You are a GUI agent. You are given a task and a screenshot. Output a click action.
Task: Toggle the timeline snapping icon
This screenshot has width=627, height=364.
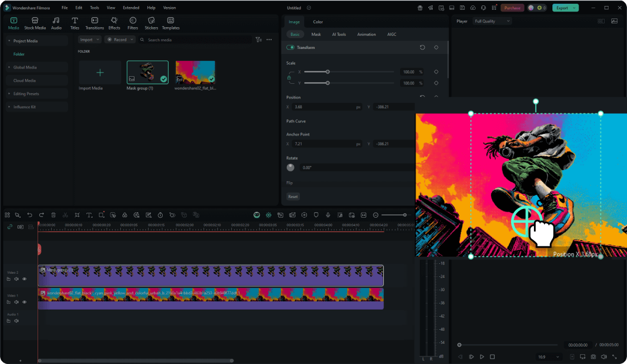click(x=269, y=215)
